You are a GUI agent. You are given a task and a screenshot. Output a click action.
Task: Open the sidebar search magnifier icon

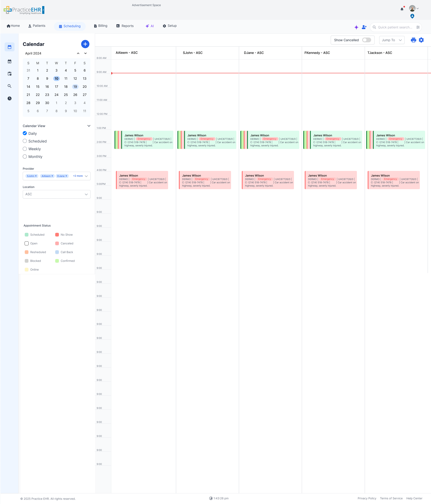point(9,86)
